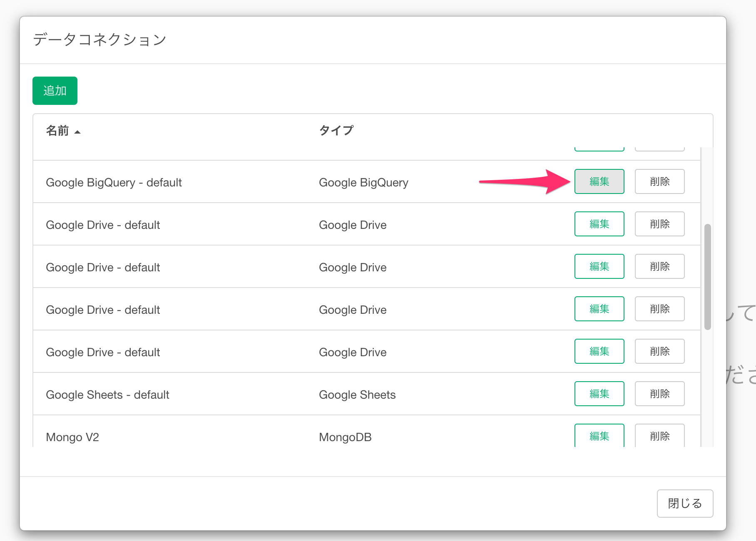
Task: Select the Google Sheets - default name
Action: 107,395
